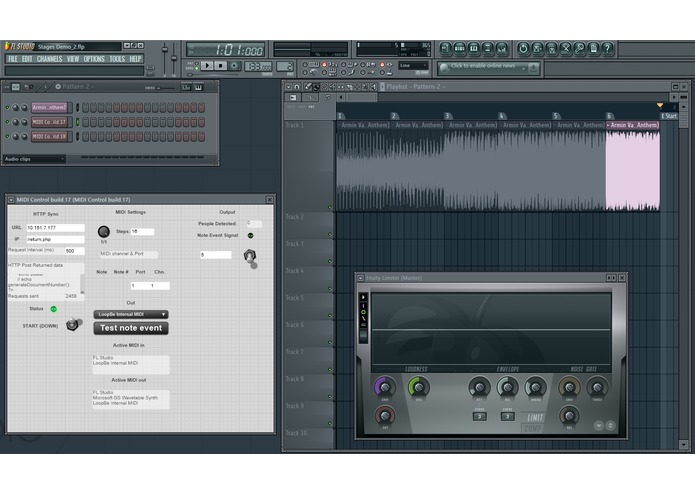Open the HELP menu
This screenshot has width=695, height=494.
(x=135, y=59)
